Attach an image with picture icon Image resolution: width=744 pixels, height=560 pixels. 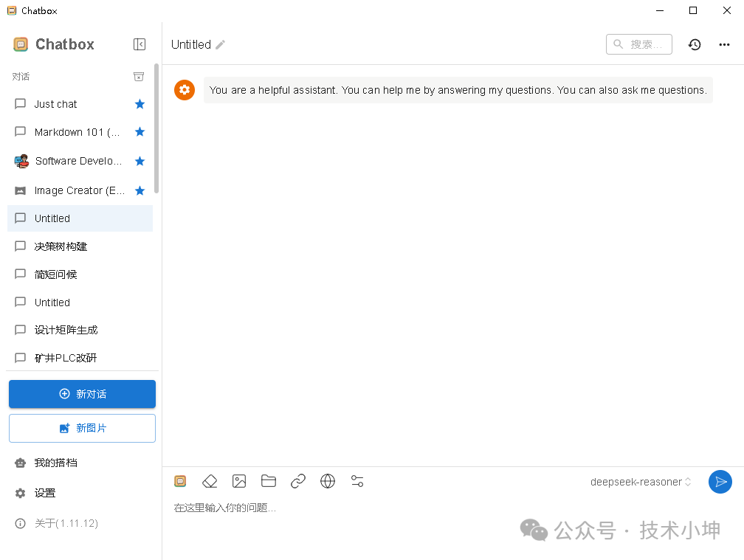coord(239,481)
